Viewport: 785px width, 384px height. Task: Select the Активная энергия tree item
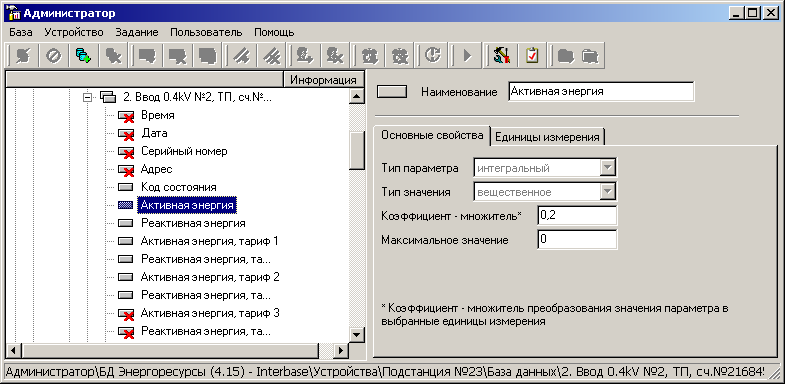[x=187, y=205]
